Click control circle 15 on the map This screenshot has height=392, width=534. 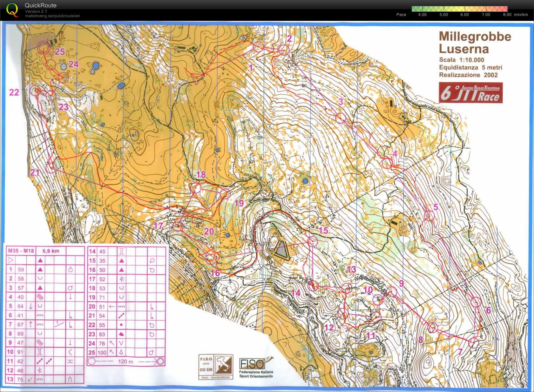313,241
